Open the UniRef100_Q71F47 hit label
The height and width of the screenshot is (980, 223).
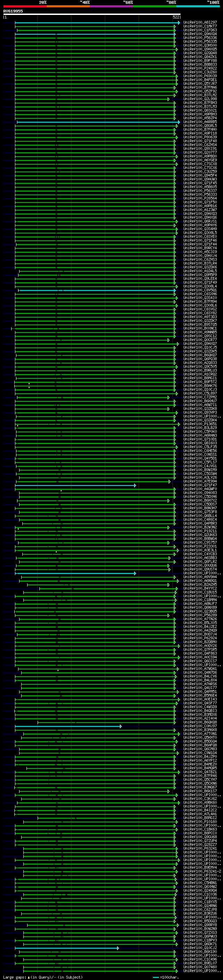pos(200,485)
